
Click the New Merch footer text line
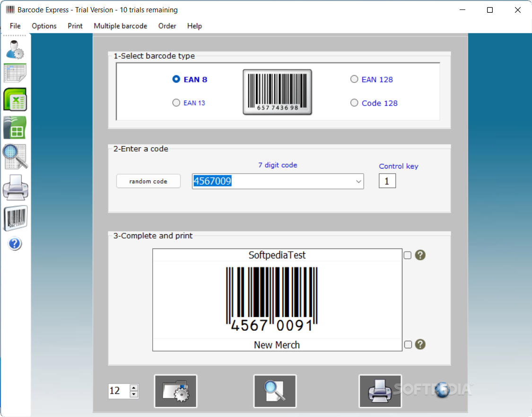(x=277, y=345)
